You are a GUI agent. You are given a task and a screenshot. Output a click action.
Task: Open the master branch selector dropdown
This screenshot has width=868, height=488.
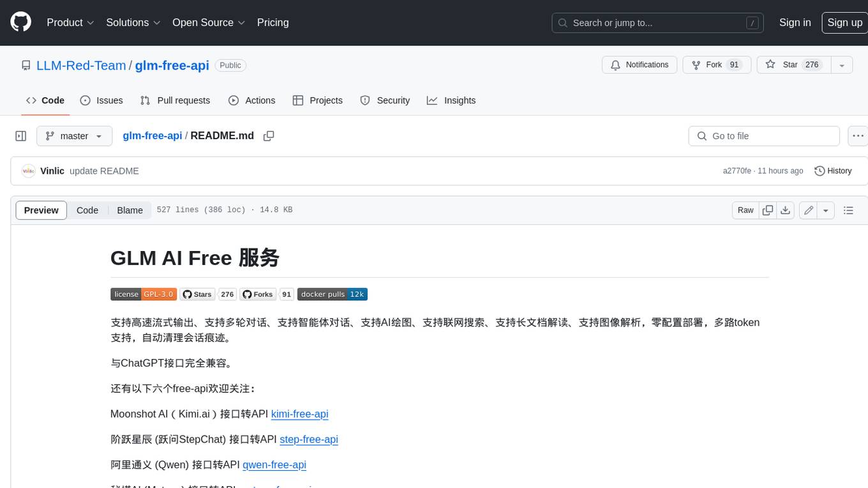pyautogui.click(x=74, y=136)
